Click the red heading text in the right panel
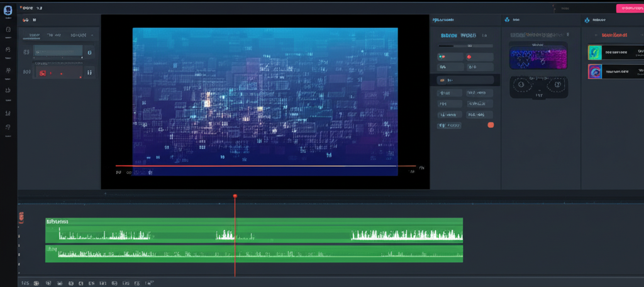644x287 pixels. [614, 35]
